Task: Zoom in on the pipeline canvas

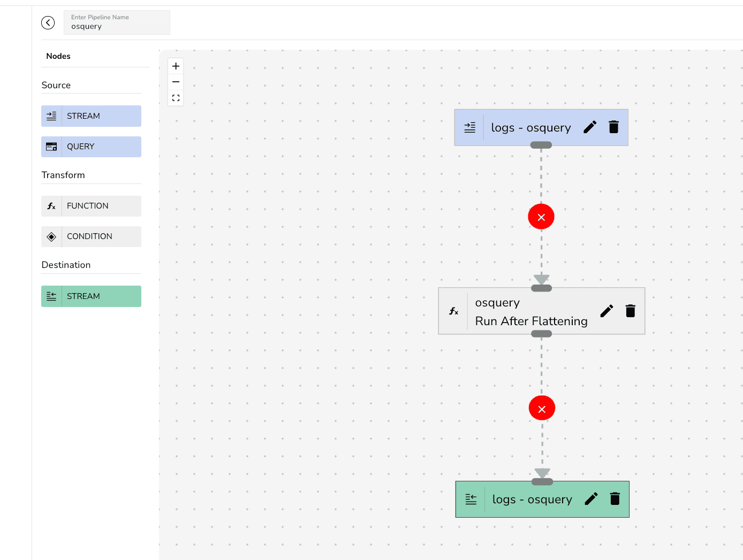Action: click(x=176, y=66)
